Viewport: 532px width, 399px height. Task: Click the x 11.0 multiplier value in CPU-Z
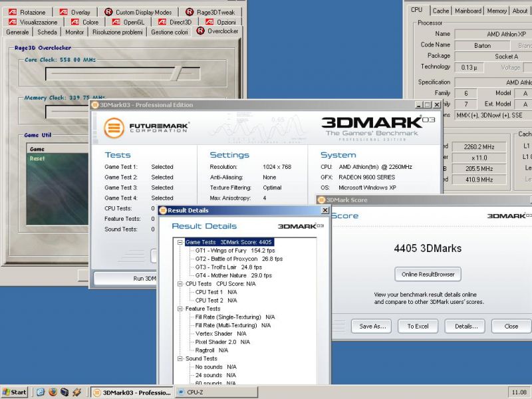479,158
